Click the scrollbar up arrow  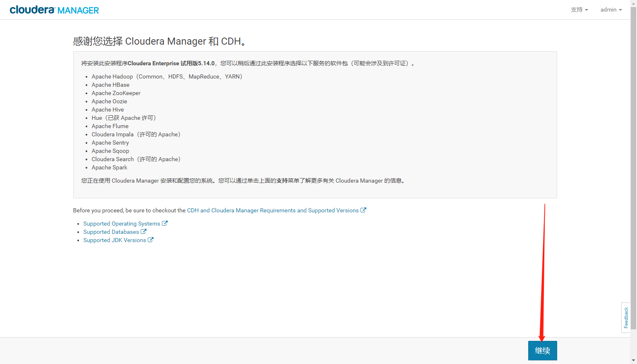(x=633, y=3)
